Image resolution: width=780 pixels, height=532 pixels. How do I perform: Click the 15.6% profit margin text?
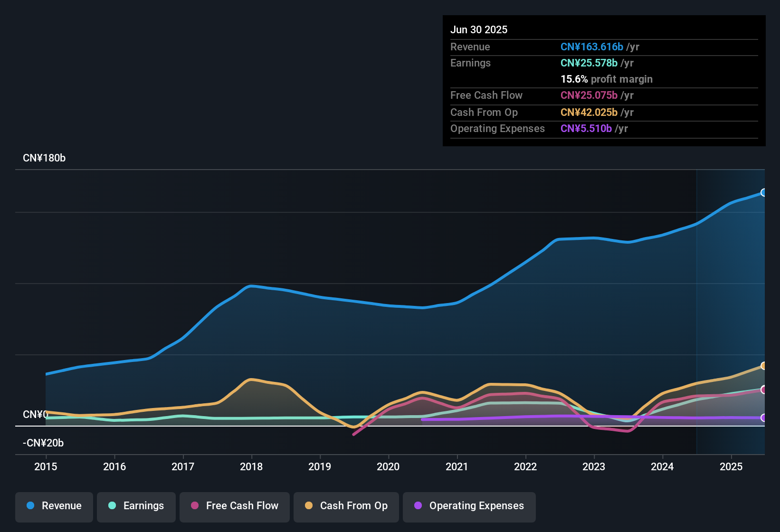(x=607, y=79)
